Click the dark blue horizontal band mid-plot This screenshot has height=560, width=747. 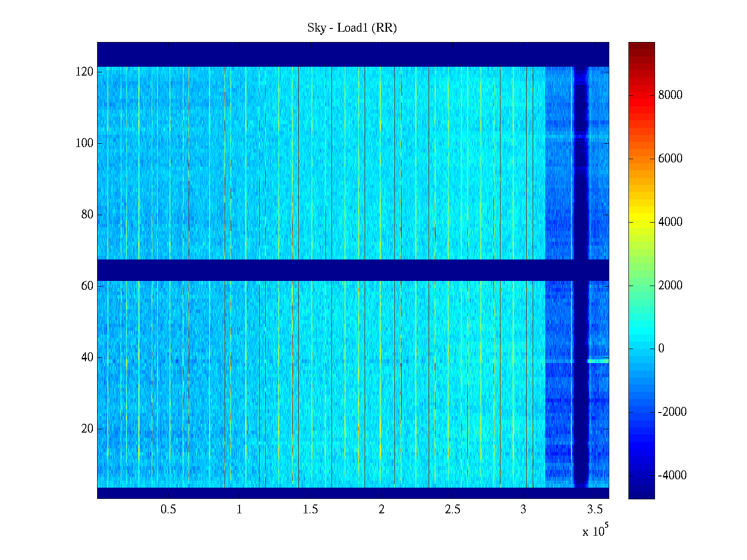[x=327, y=270]
